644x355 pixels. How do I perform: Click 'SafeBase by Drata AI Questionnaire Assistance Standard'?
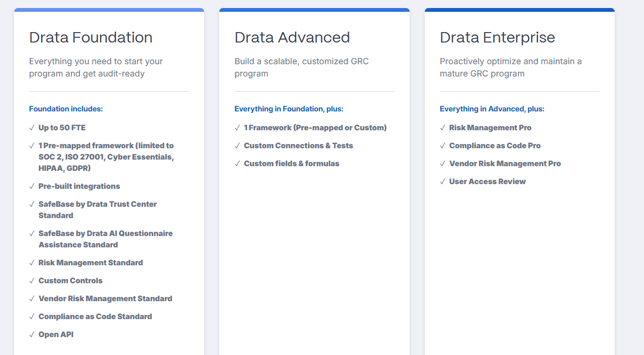point(106,239)
